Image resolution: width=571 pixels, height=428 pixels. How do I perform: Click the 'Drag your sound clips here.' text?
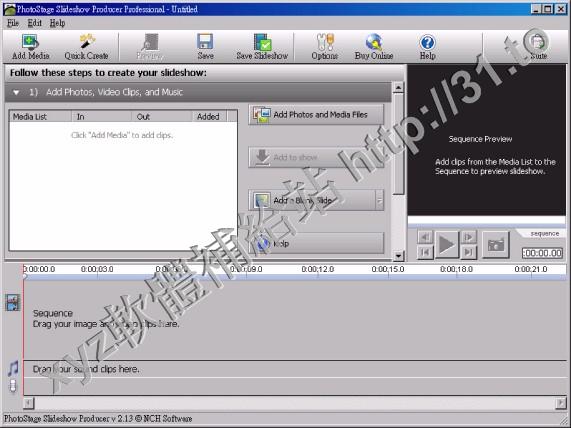point(86,369)
